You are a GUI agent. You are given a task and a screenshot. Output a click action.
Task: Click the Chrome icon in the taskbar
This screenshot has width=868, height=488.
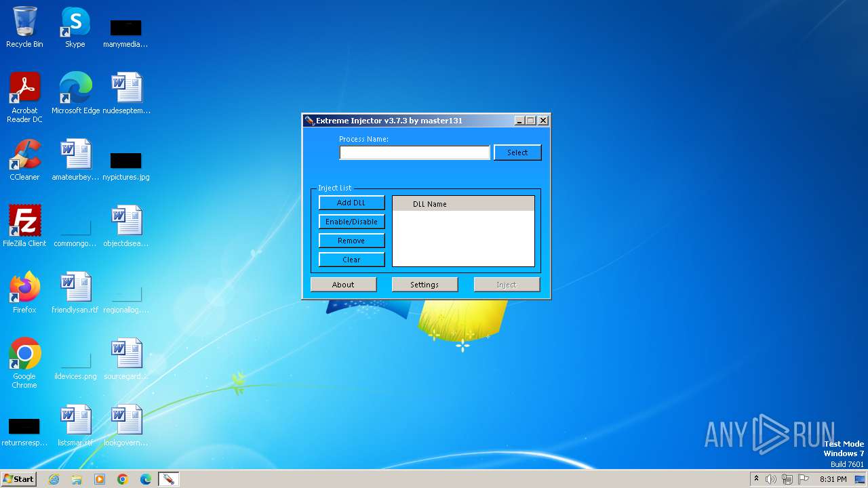coord(123,479)
